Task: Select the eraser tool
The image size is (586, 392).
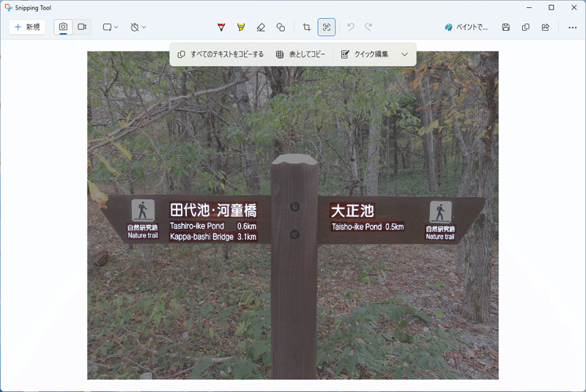Action: click(x=261, y=27)
